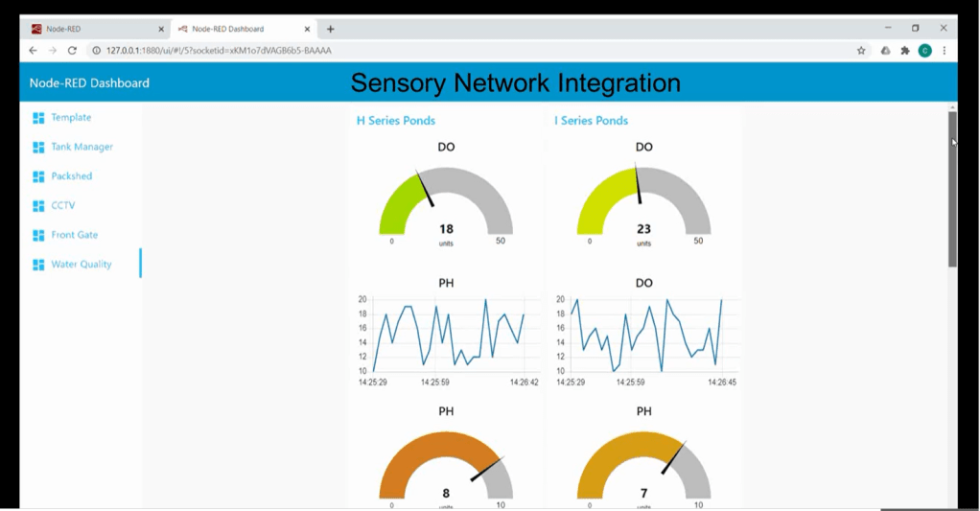Click the Front Gate sidebar icon

click(38, 235)
